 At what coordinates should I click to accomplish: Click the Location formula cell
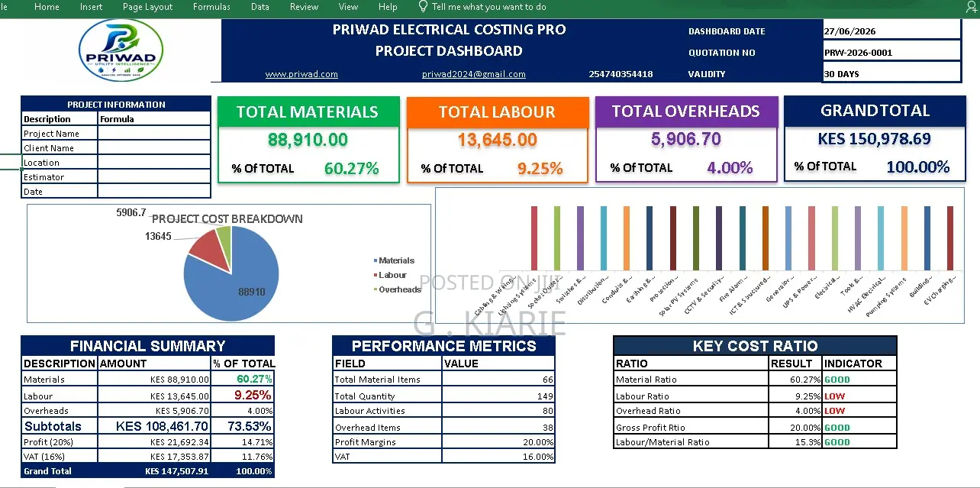[153, 162]
